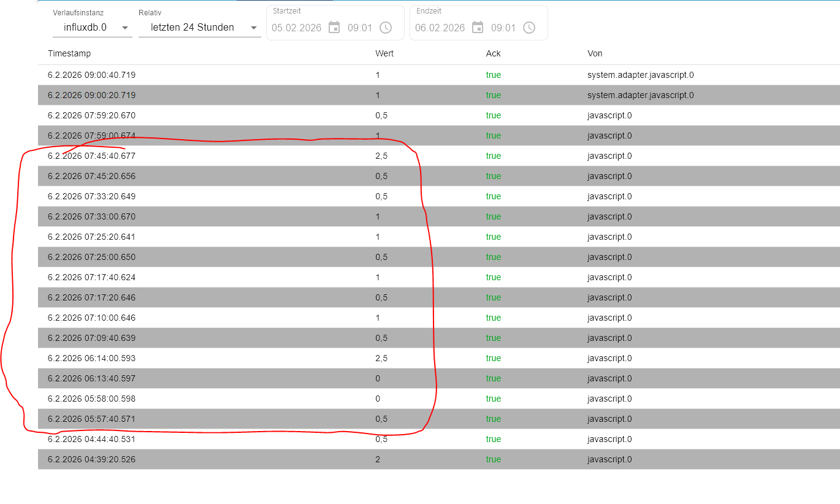This screenshot has width=840, height=504.
Task: Click javascript.0 in the 07:45:20.656 row
Action: pyautogui.click(x=609, y=176)
